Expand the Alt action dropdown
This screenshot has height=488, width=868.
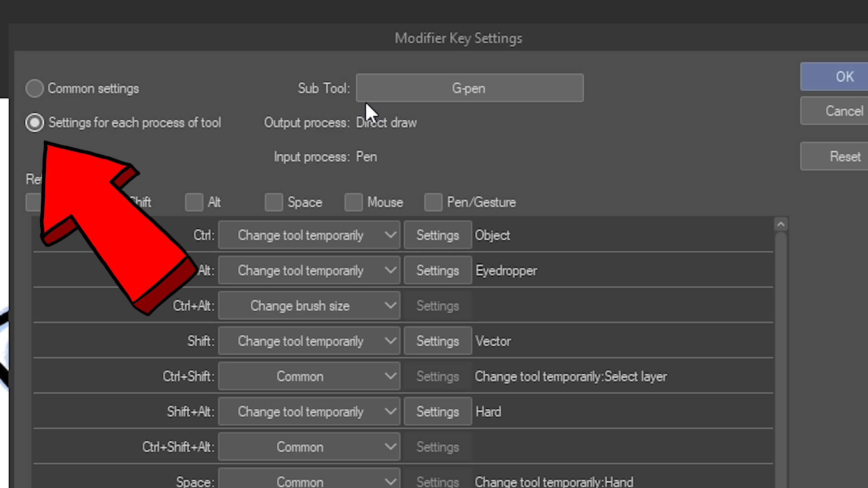pos(309,270)
